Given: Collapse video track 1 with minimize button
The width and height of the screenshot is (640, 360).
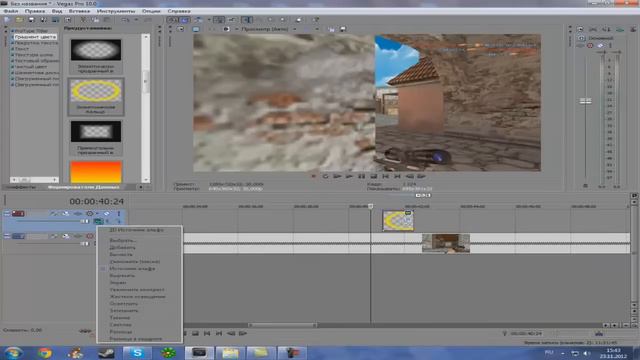Looking at the screenshot, I should tap(7, 213).
